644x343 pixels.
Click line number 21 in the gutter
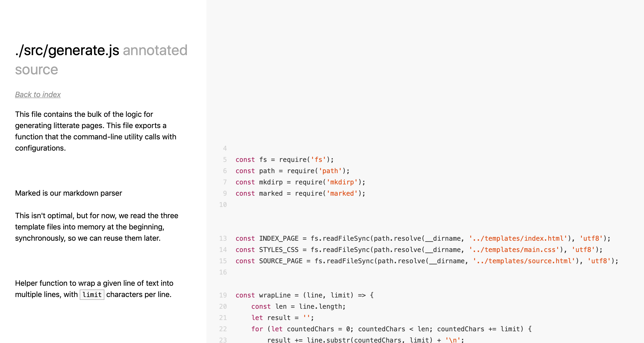point(223,318)
